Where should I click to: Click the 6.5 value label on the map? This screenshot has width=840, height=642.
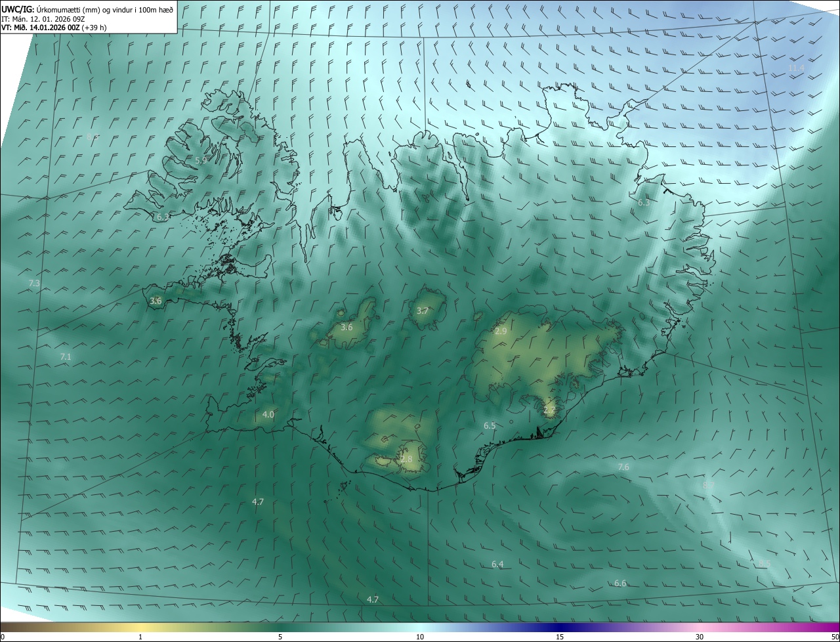[490, 425]
